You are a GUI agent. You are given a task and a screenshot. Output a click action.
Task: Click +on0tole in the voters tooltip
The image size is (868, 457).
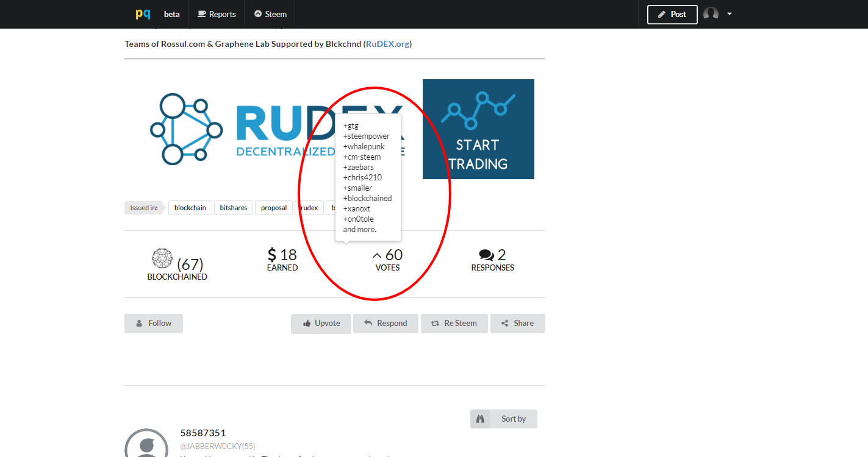point(359,219)
